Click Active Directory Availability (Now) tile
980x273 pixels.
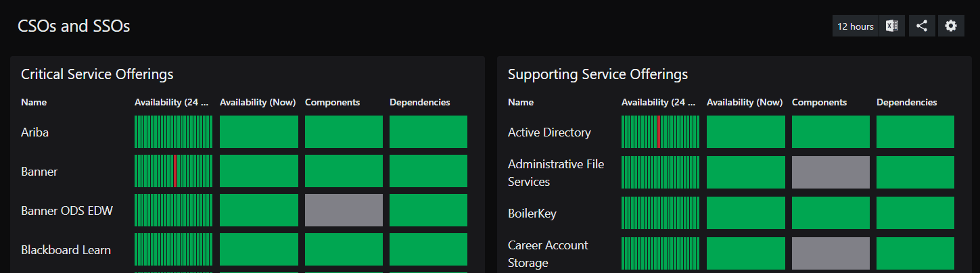746,132
